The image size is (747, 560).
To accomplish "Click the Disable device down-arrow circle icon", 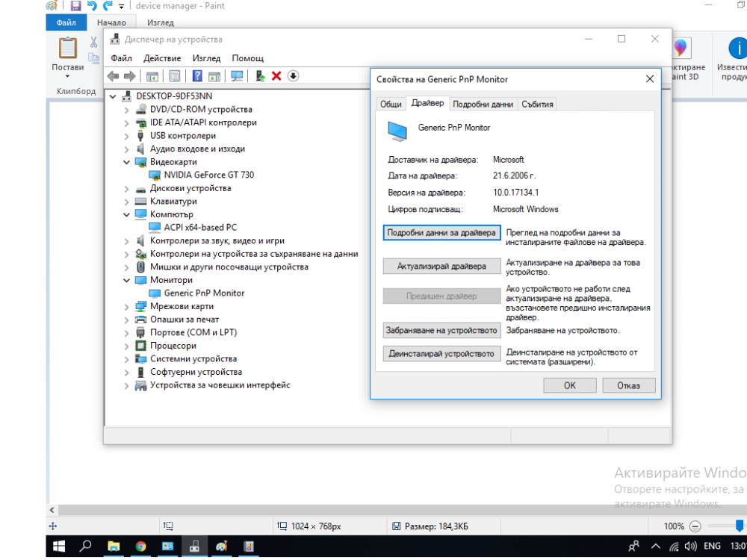I will click(x=293, y=76).
